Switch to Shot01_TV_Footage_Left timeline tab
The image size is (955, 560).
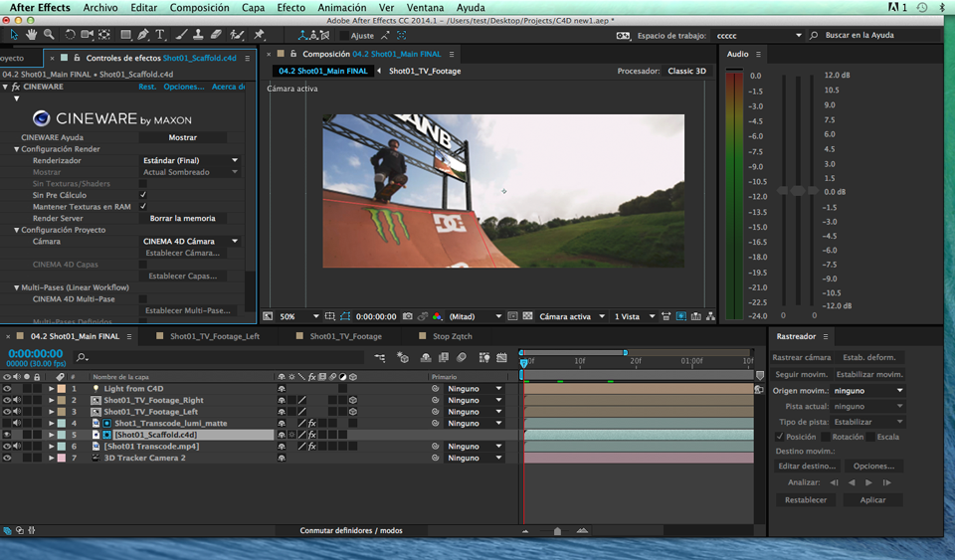(215, 336)
